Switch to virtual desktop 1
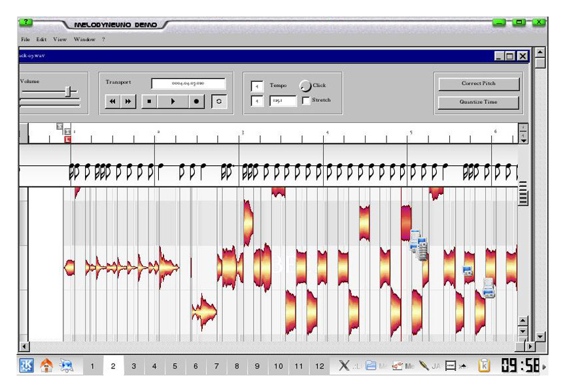565x392 pixels. tap(92, 366)
